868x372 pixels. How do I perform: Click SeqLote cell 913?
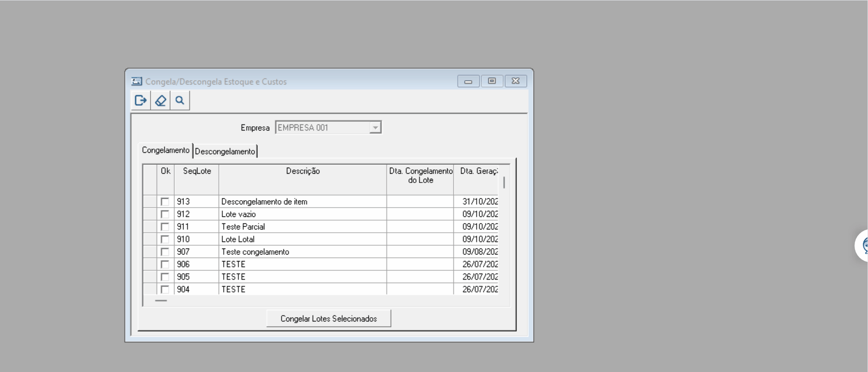pyautogui.click(x=197, y=202)
